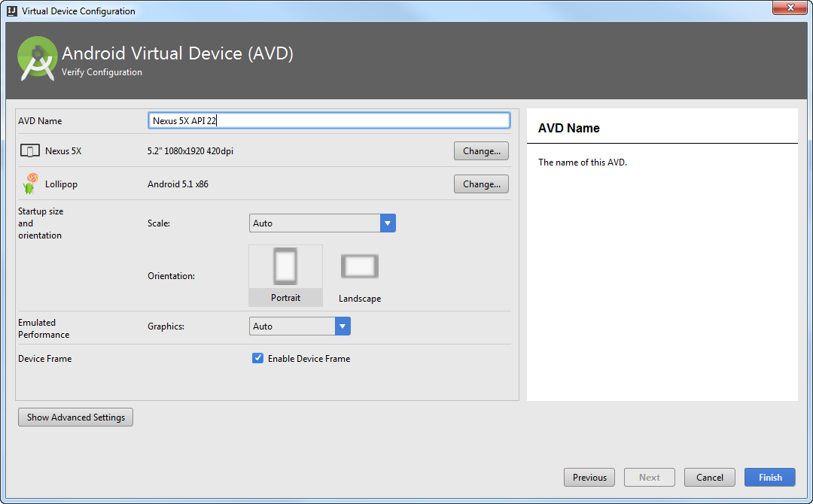Click the Lollipop Android icon
813x504 pixels.
pos(30,184)
